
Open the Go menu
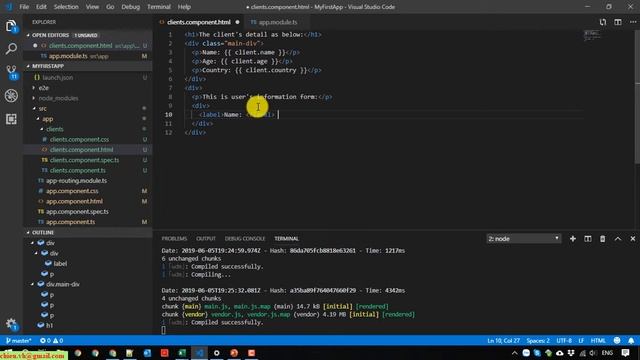[110, 7]
